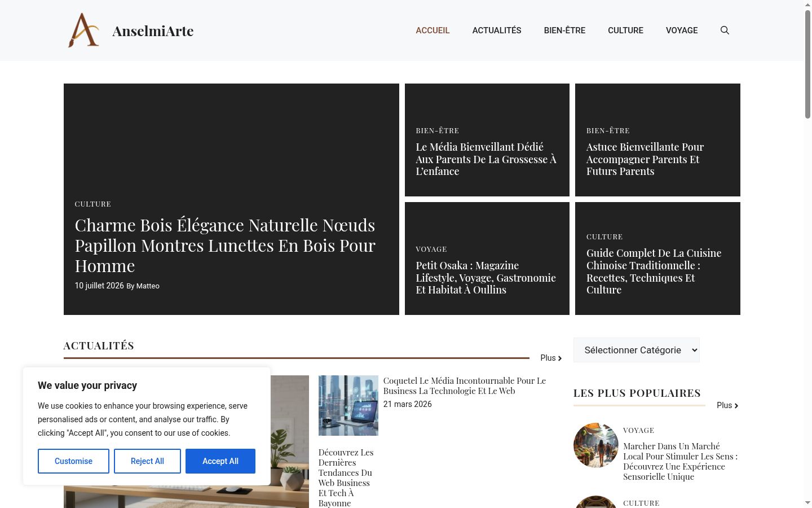The height and width of the screenshot is (508, 812).
Task: Click the LES PLUS POPULAIRES heading
Action: point(637,393)
